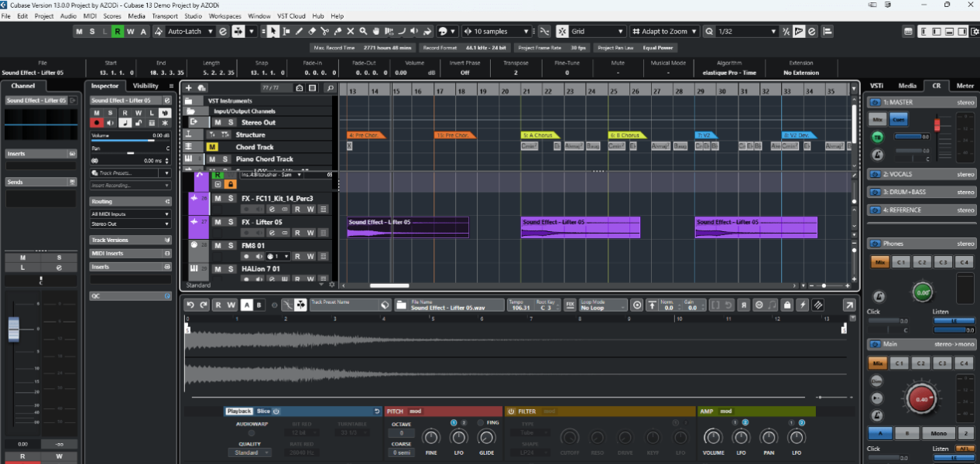Open the Adapt to Zoom dropdown
The height and width of the screenshot is (464, 980).
(665, 31)
